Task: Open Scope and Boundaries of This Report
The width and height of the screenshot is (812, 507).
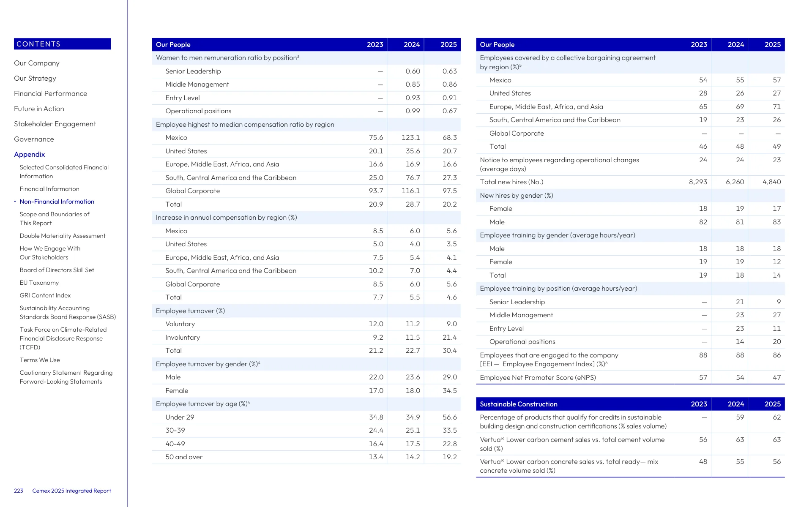Action: (55, 219)
